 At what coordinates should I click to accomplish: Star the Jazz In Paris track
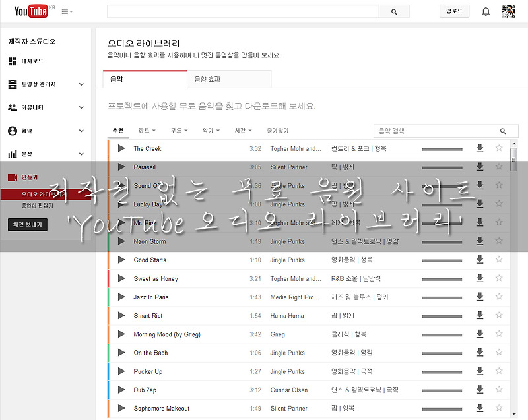(x=499, y=296)
